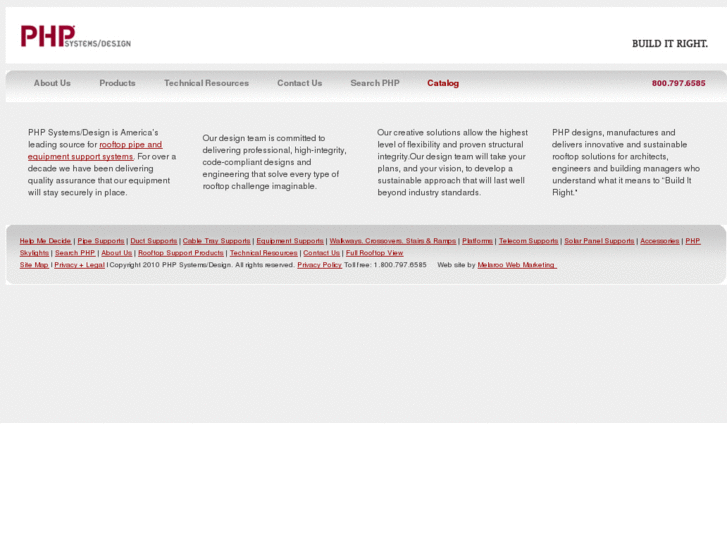Open the About Us menu
The image size is (727, 545).
click(52, 83)
